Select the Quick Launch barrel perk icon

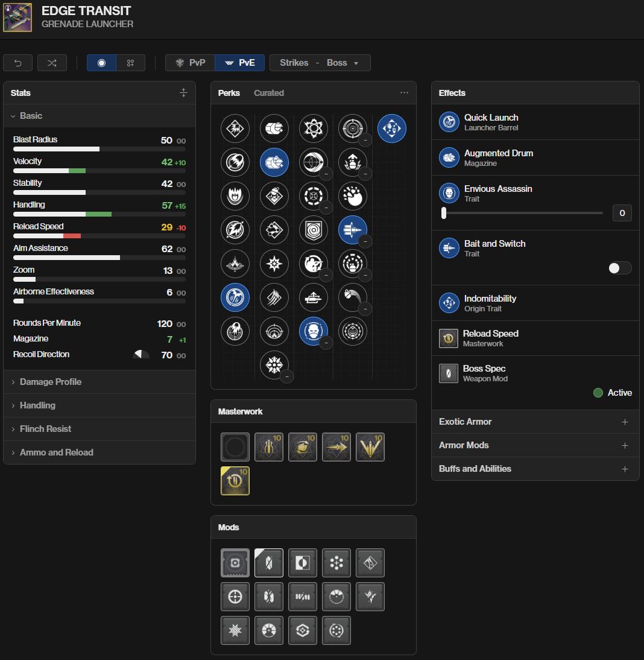click(235, 297)
